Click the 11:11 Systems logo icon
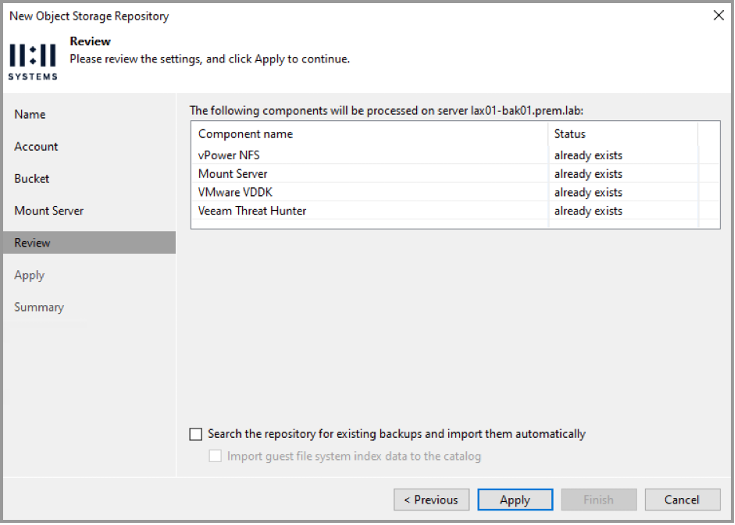735x525 pixels. point(33,61)
